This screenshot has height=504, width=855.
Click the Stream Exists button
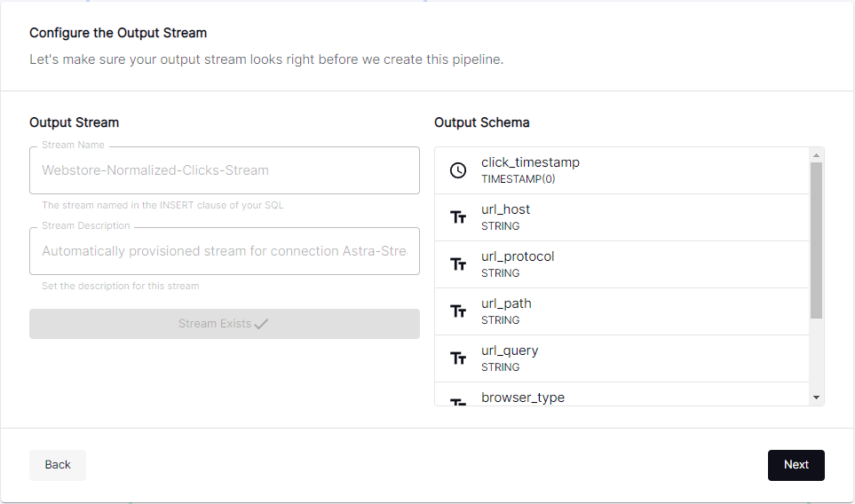tap(225, 324)
